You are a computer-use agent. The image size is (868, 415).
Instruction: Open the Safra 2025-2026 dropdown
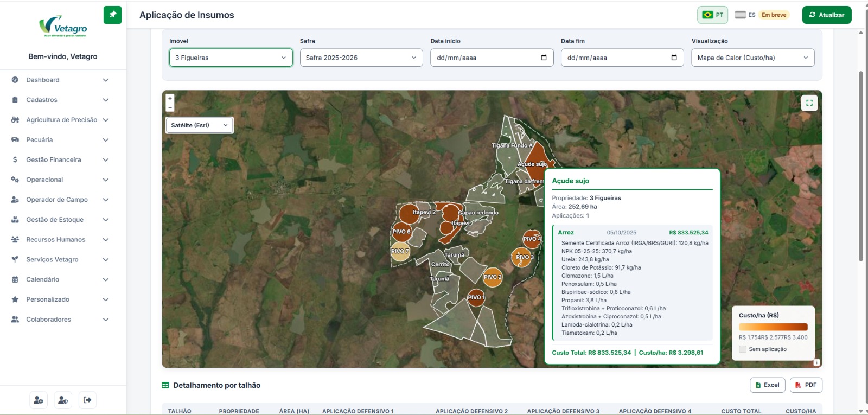pyautogui.click(x=361, y=58)
